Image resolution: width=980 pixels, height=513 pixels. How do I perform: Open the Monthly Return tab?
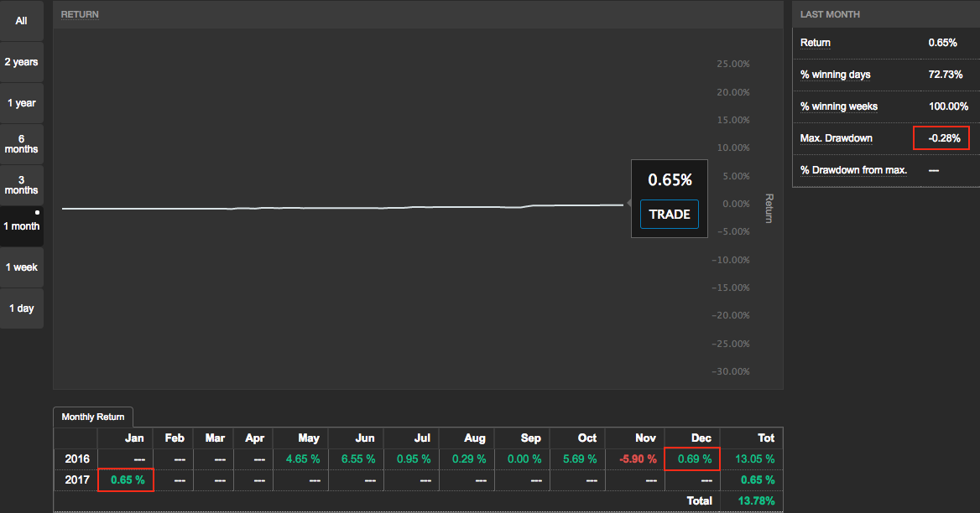[x=92, y=417]
